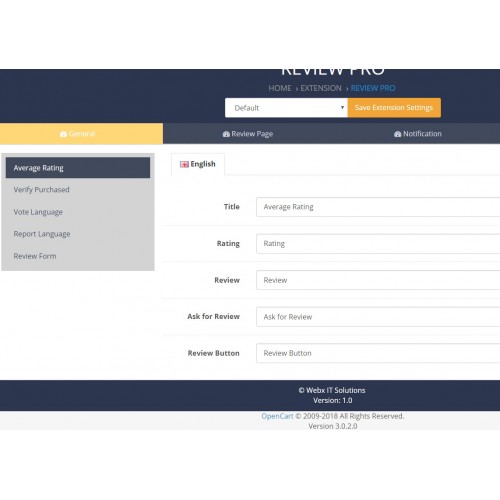The height and width of the screenshot is (500, 500).
Task: Open the Default store dropdown
Action: point(286,108)
